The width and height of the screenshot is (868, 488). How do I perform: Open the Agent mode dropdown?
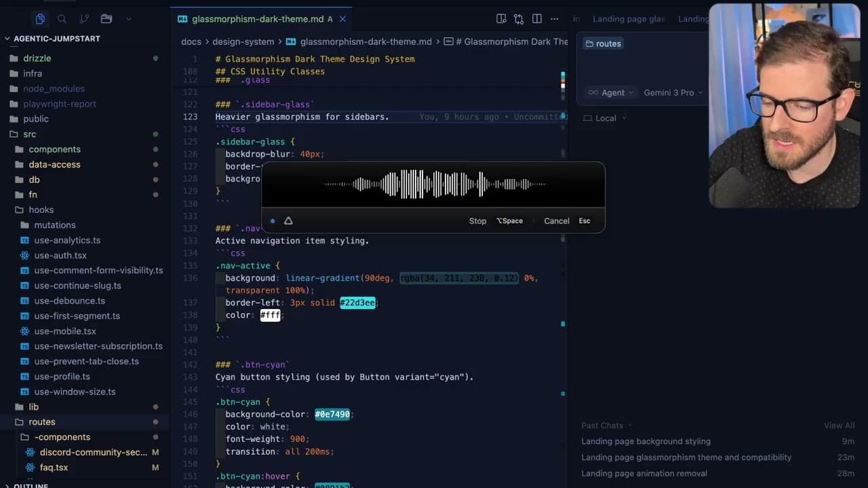pyautogui.click(x=610, y=92)
